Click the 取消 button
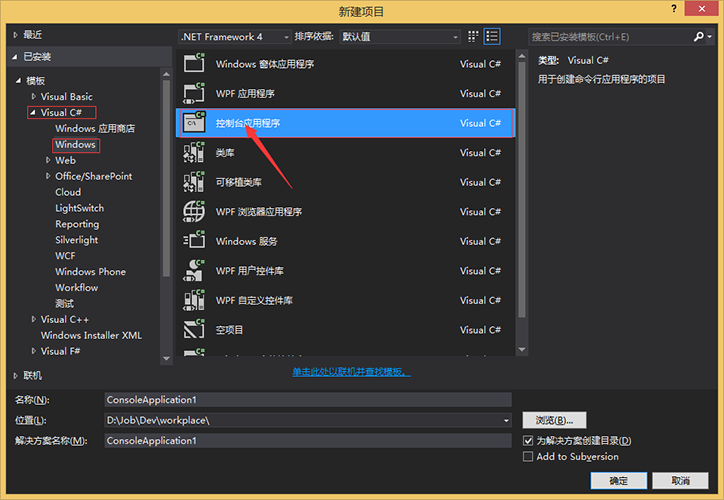This screenshot has height=500, width=724. pos(680,481)
